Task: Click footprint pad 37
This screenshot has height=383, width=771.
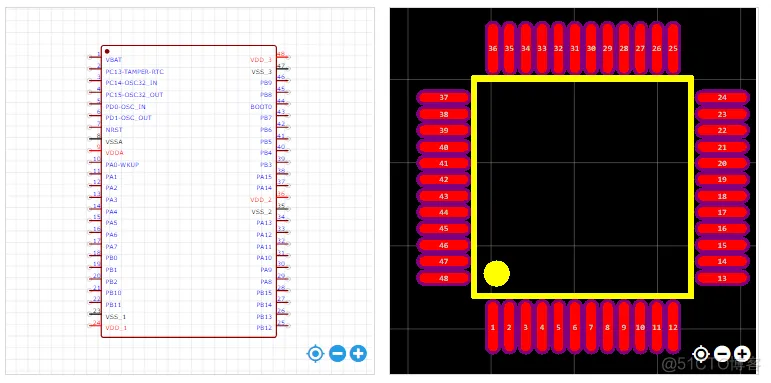Action: (x=444, y=97)
